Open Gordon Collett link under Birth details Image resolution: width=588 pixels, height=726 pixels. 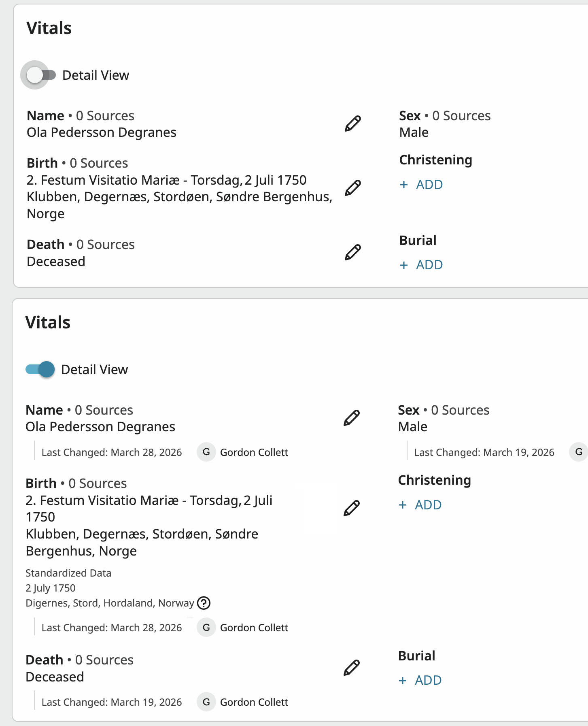pyautogui.click(x=254, y=628)
